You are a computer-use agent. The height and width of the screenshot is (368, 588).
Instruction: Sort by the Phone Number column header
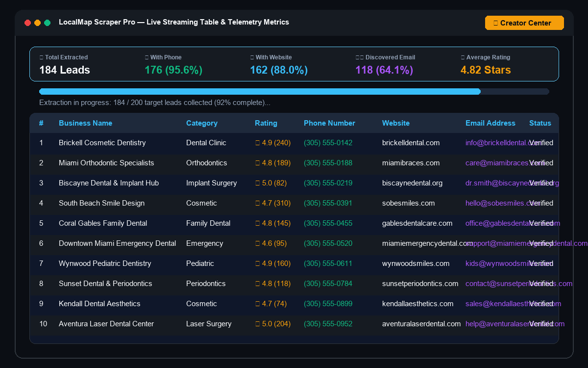(x=329, y=123)
